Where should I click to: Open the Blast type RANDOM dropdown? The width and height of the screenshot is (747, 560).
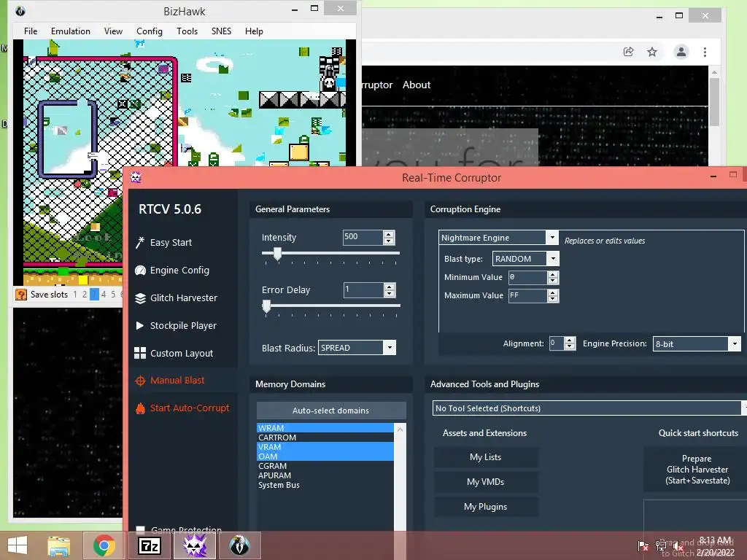point(553,259)
